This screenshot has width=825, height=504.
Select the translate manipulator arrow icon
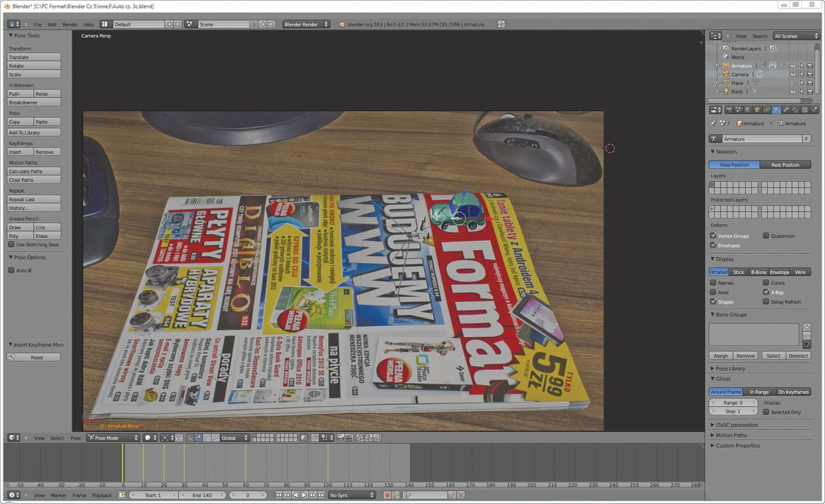click(x=198, y=438)
